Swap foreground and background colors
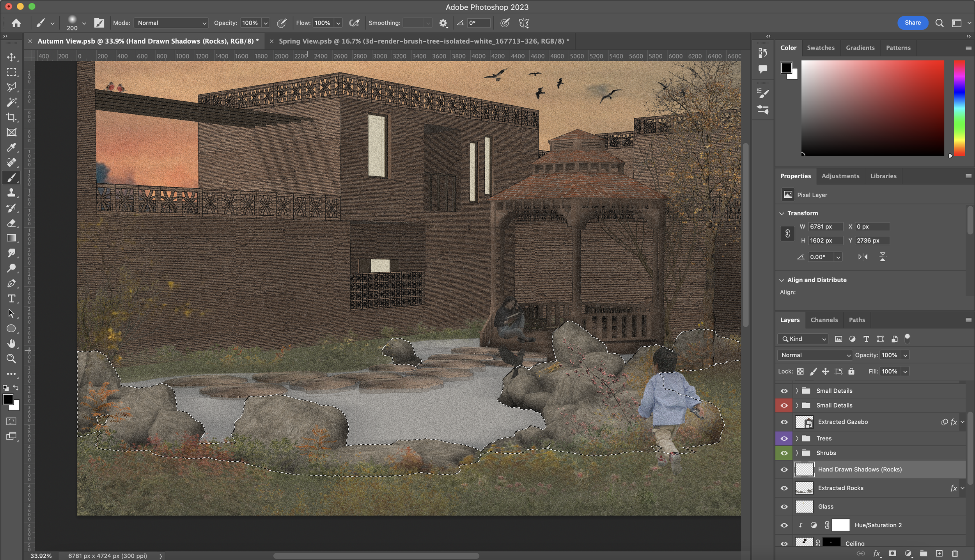Viewport: 975px width, 560px height. [x=16, y=388]
